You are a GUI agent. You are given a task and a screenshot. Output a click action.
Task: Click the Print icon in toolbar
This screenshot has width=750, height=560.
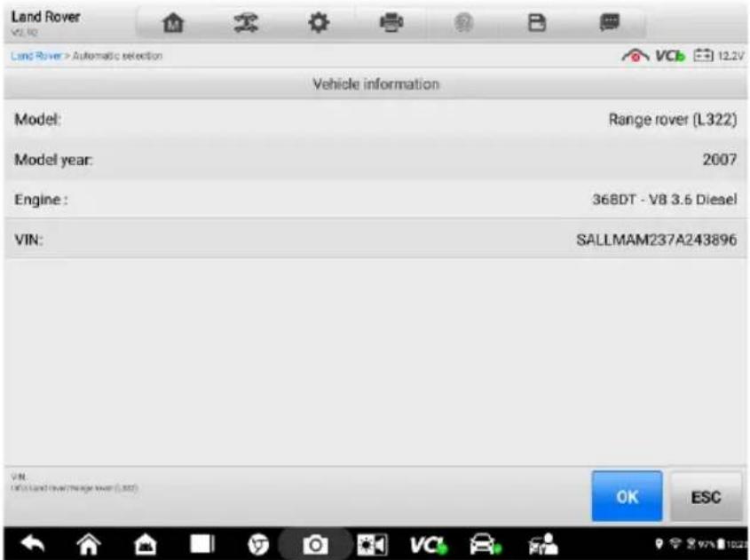click(391, 22)
